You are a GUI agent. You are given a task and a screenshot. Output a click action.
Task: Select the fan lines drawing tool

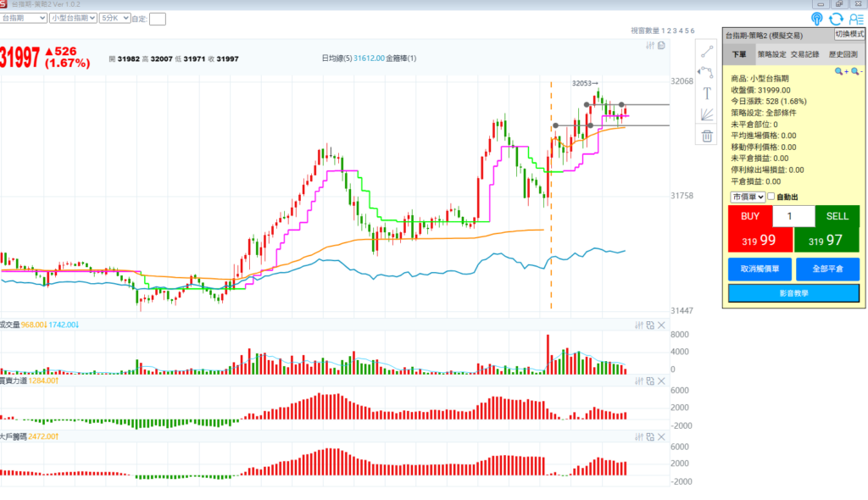[707, 114]
